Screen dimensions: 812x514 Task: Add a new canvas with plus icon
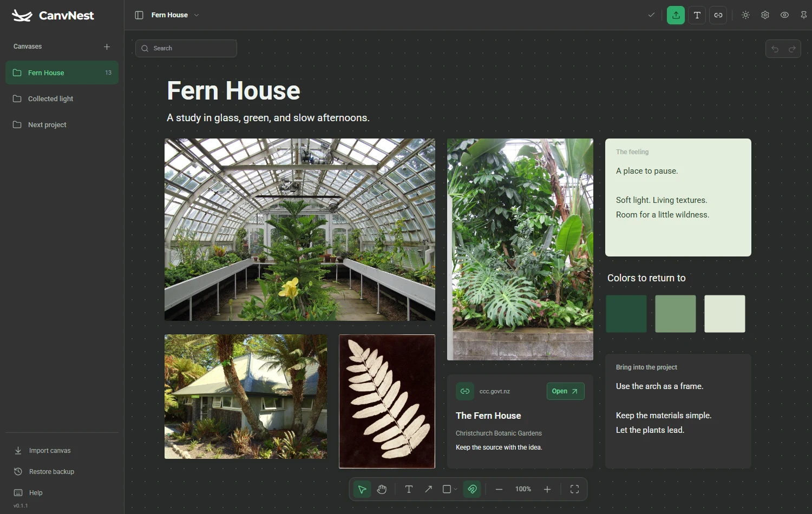point(107,47)
